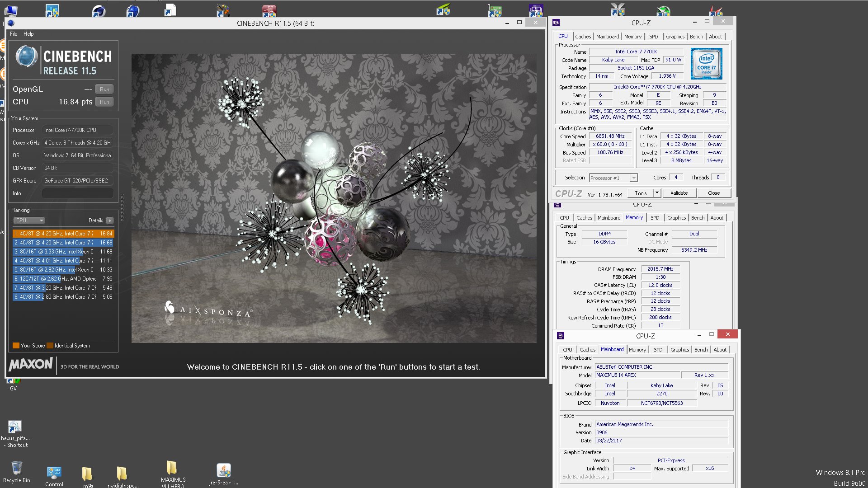This screenshot has height=488, width=868.
Task: Select SPD tab in the Memory CPU-Z window
Action: point(655,218)
